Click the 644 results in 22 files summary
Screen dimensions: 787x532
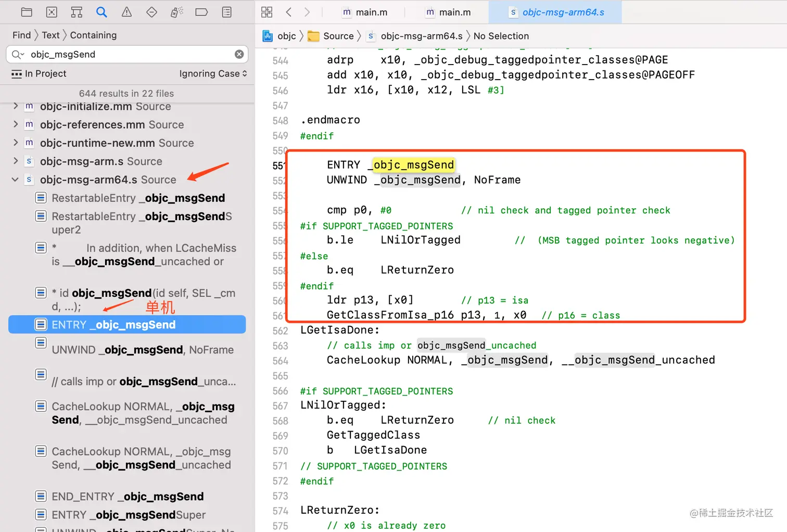(126, 93)
